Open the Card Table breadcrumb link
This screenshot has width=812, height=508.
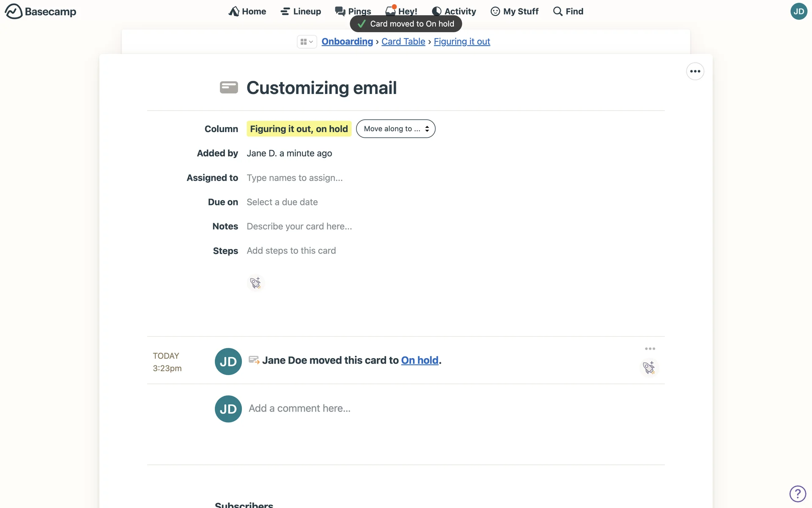point(403,41)
